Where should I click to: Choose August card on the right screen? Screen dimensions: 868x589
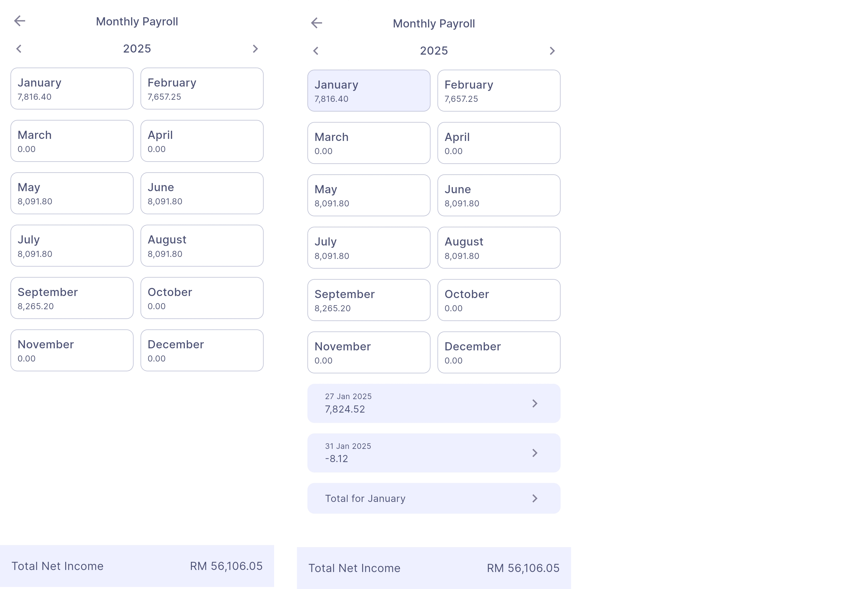click(499, 248)
